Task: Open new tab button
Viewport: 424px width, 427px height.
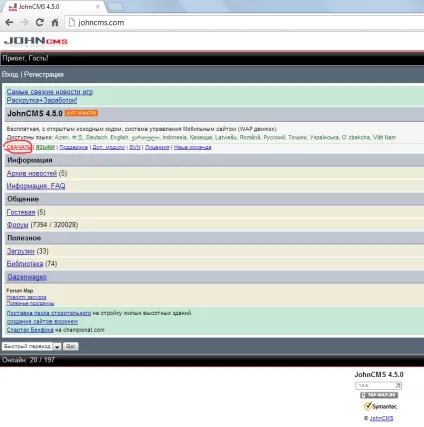Action: (x=115, y=7)
